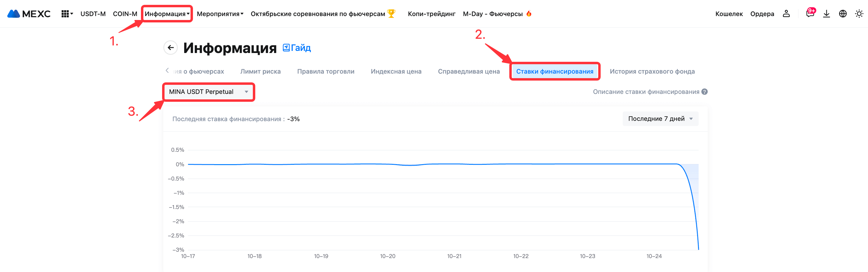Screen dimensions: 868x272
Task: Open the Гайд link
Action: [297, 48]
